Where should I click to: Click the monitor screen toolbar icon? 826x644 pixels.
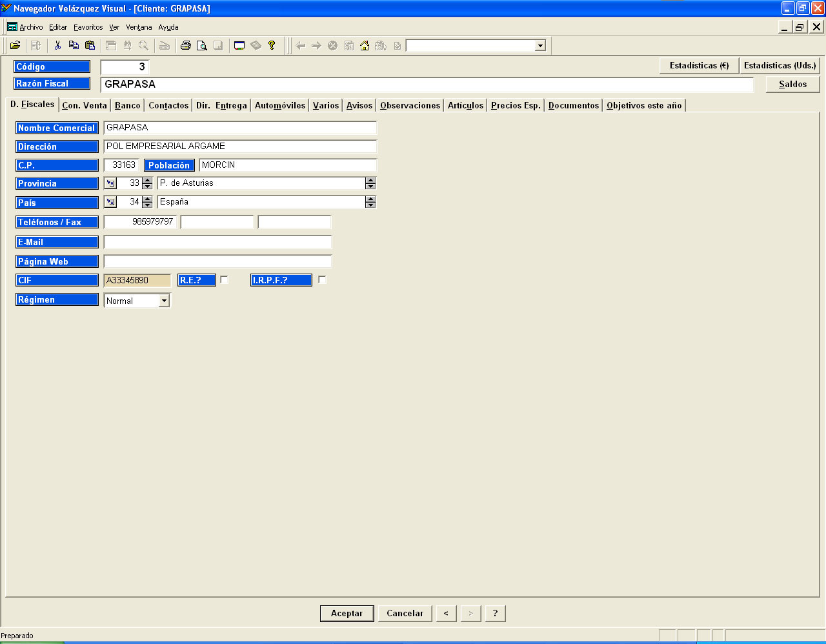point(239,45)
